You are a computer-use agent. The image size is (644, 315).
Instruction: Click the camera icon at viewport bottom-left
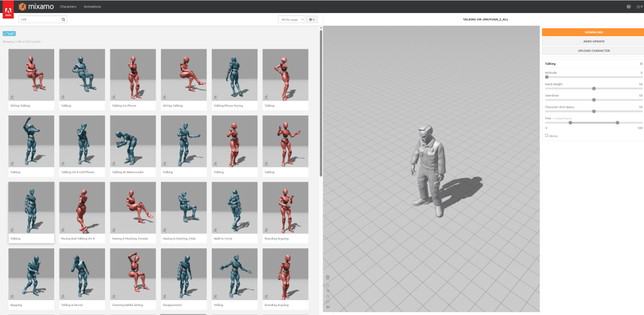(x=328, y=307)
